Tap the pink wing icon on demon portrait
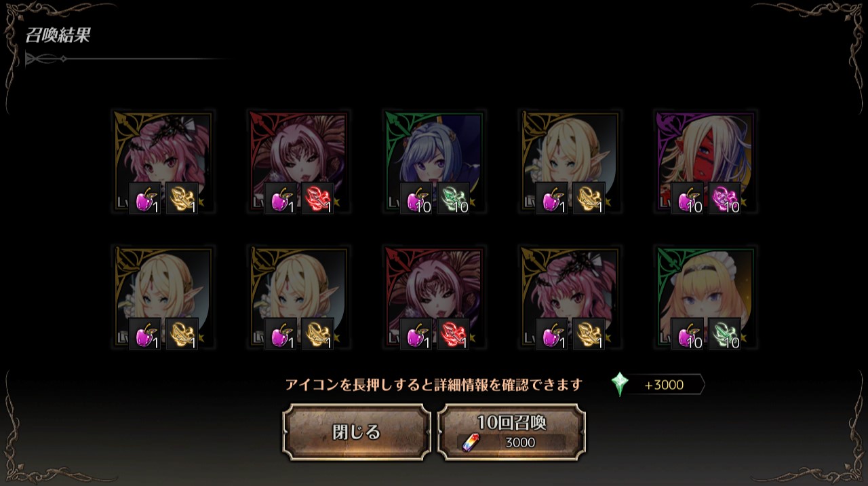868x486 pixels. (x=724, y=199)
